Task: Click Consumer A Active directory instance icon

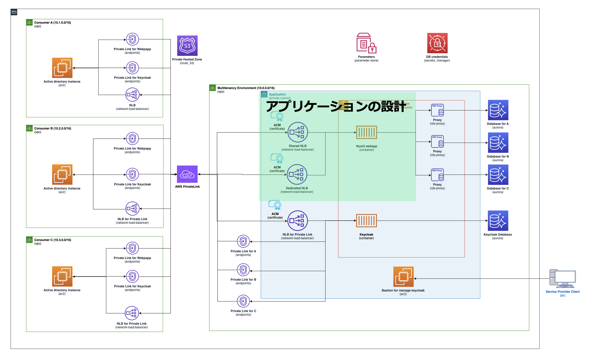Action: click(62, 68)
